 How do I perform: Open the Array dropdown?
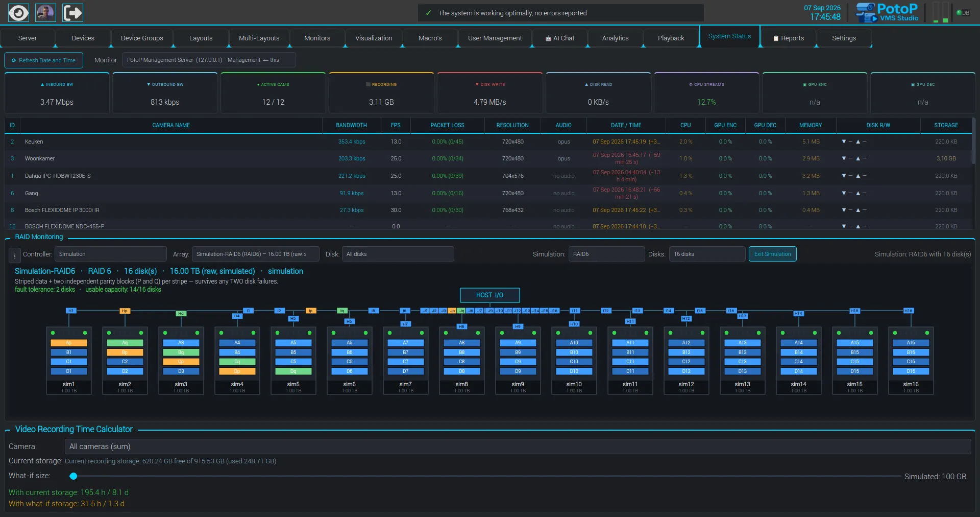(x=255, y=254)
